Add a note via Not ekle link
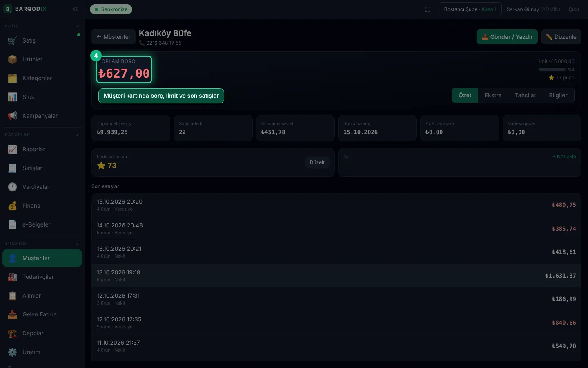This screenshot has height=368, width=588. 564,157
